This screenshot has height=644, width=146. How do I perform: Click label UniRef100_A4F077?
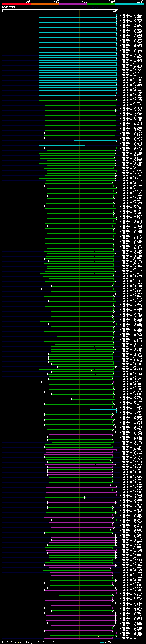[131, 271]
